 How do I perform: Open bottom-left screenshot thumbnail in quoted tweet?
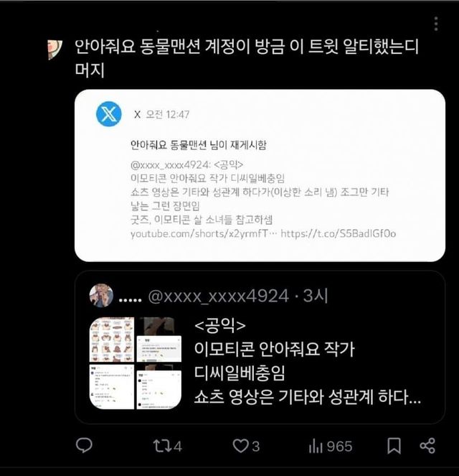(x=112, y=387)
